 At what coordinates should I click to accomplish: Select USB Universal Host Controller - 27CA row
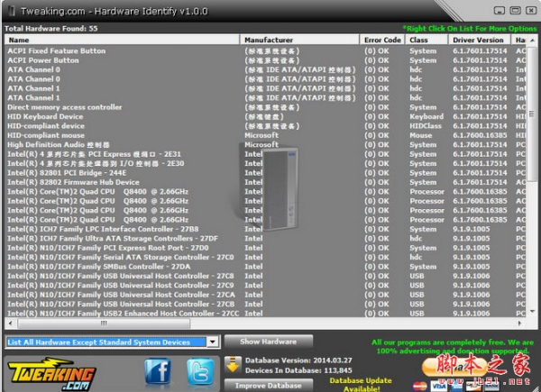[265, 295]
